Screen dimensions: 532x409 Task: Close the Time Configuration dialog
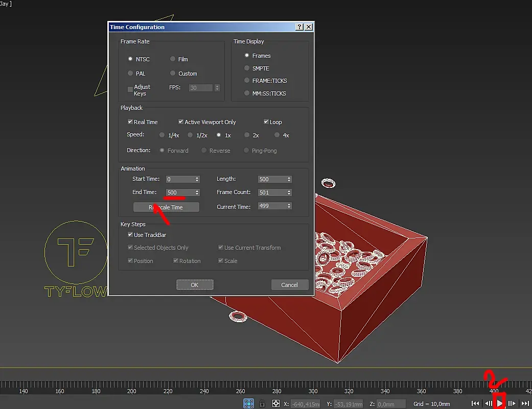pos(308,27)
